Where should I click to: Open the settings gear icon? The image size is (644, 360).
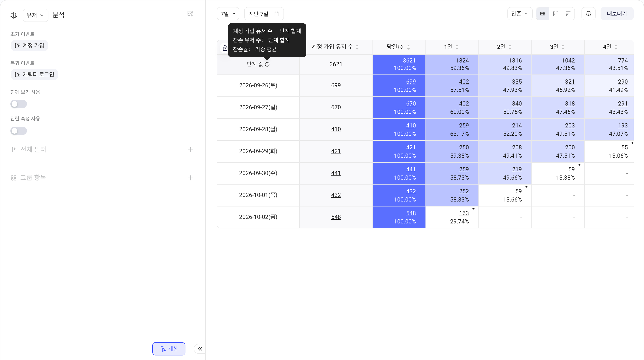[589, 14]
